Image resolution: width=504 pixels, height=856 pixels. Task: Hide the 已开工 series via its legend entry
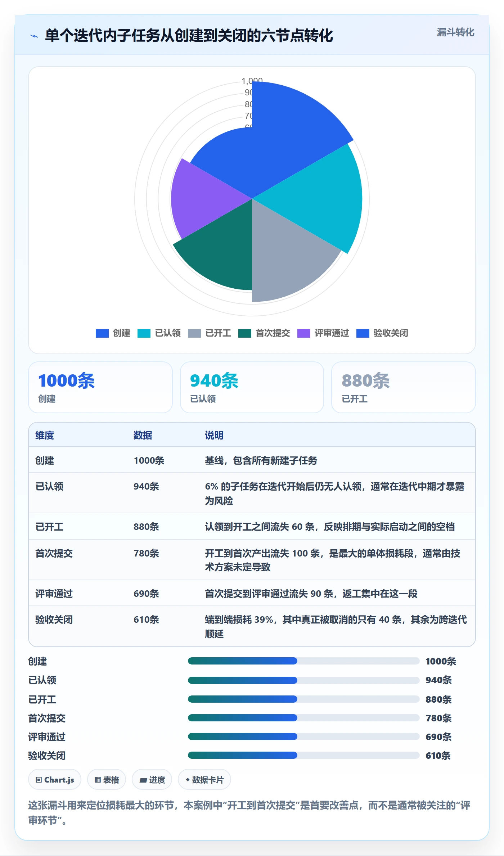click(x=210, y=333)
